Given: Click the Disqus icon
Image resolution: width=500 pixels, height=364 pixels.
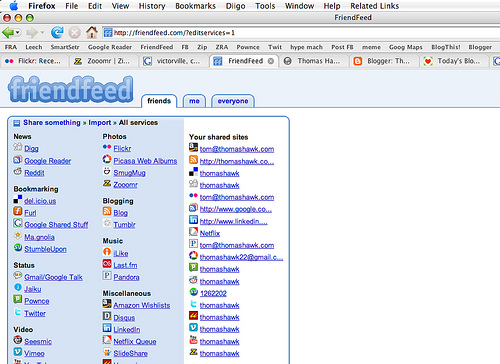Looking at the screenshot, I should tap(107, 316).
